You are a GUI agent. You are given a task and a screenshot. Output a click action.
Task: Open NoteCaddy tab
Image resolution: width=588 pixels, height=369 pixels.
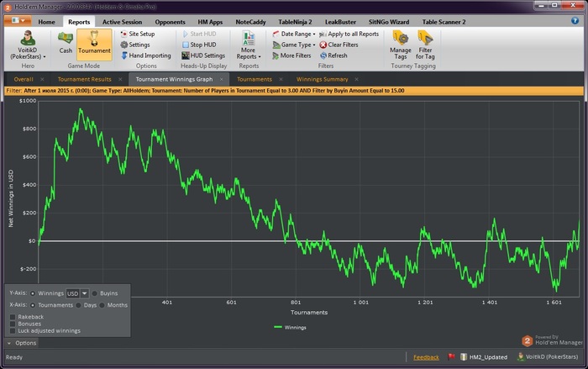point(250,22)
